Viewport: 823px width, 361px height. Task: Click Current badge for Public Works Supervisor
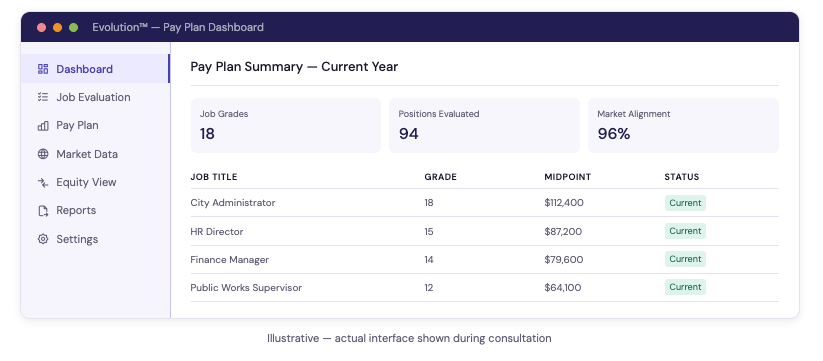[x=685, y=287]
